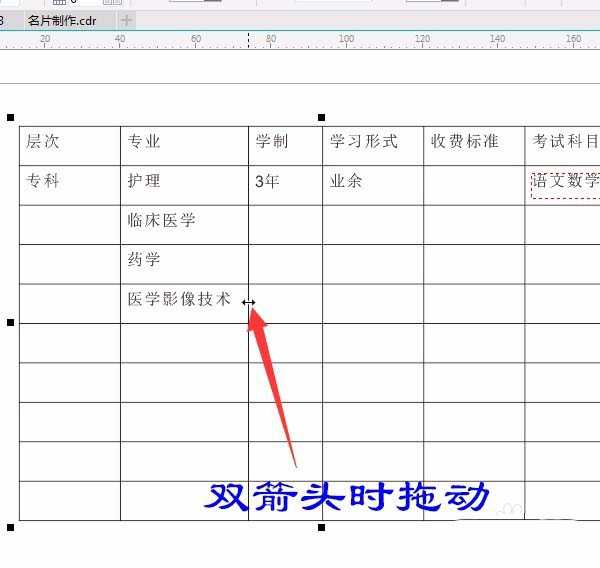
Task: Click the middle-left table selection handle
Action: pyautogui.click(x=11, y=323)
